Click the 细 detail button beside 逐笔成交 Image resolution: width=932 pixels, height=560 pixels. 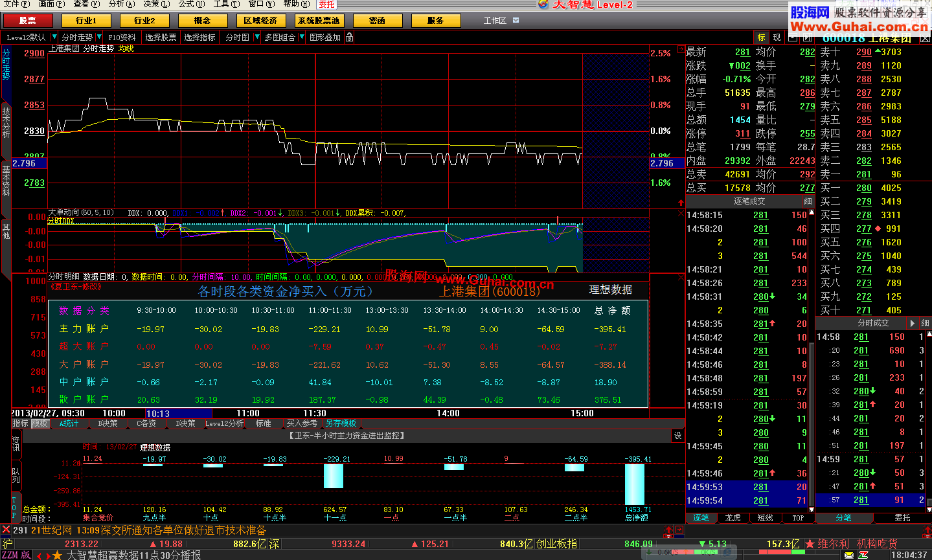pos(808,201)
